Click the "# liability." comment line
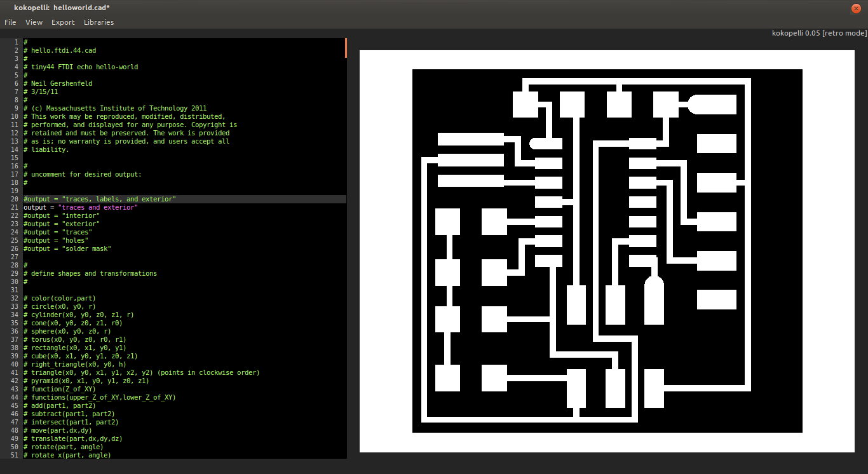The height and width of the screenshot is (474, 868). pyautogui.click(x=46, y=149)
